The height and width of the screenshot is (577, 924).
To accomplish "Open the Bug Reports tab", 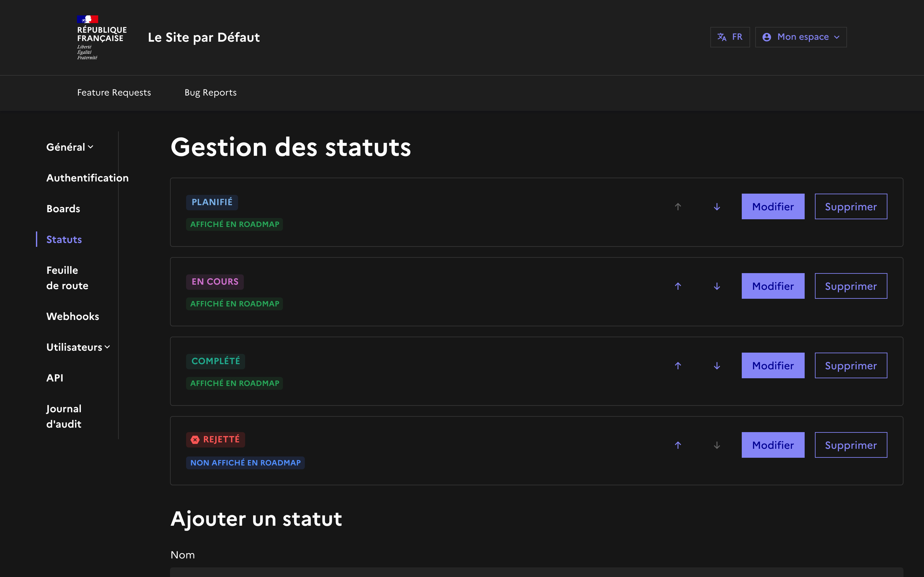I will (210, 93).
